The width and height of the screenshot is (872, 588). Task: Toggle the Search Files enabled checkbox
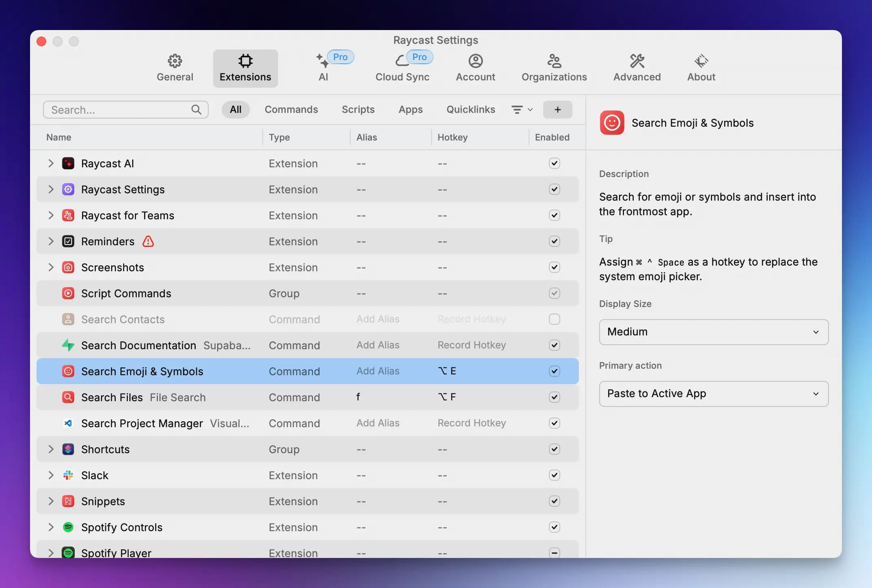coord(554,397)
